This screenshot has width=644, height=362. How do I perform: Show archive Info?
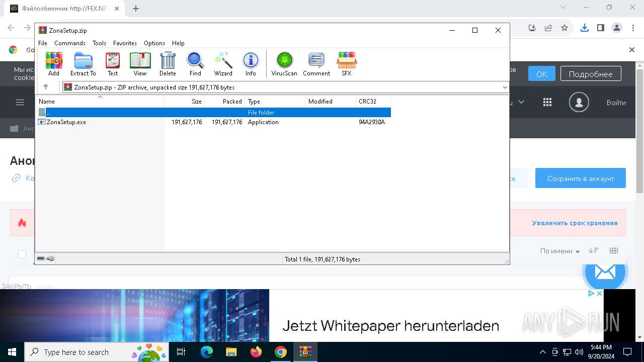point(251,64)
